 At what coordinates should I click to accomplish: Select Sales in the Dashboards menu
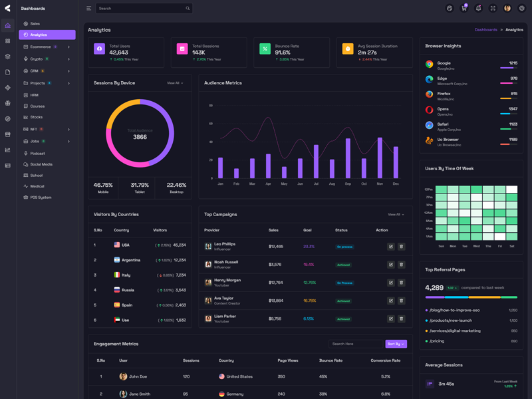(x=35, y=23)
